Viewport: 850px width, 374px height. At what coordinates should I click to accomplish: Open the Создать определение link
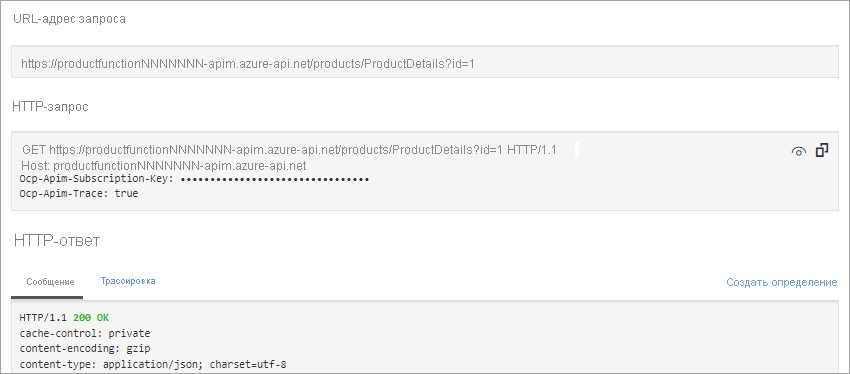782,282
